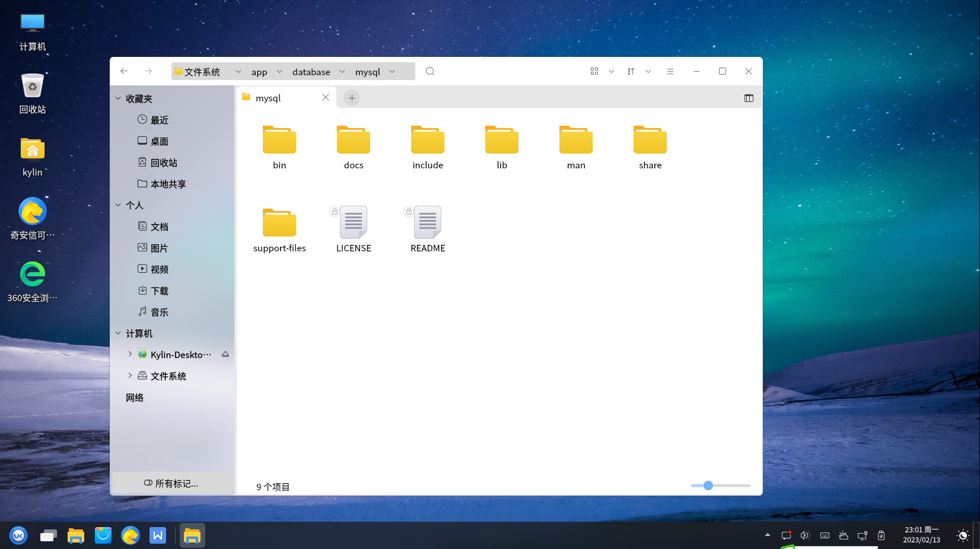Go back with the left arrow button
This screenshot has width=980, height=549.
point(124,71)
